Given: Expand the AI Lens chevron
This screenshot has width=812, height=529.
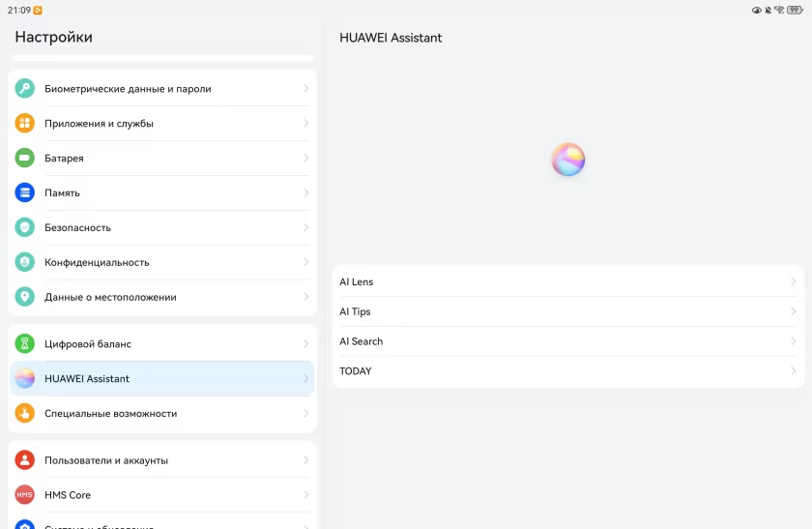Looking at the screenshot, I should coord(793,281).
